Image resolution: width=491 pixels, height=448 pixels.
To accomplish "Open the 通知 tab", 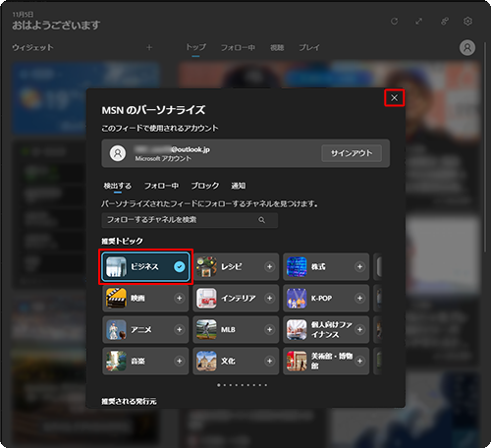I will [x=239, y=186].
